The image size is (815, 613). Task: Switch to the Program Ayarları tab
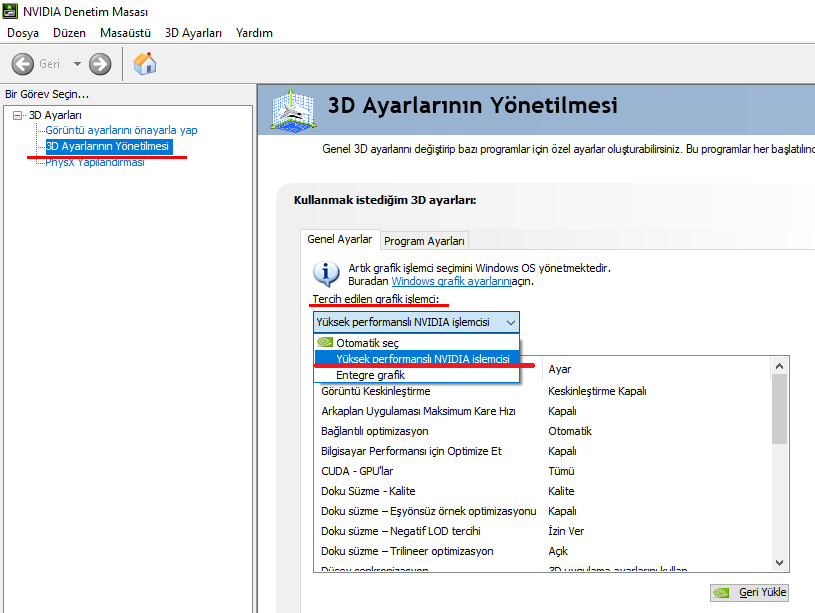[x=424, y=241]
